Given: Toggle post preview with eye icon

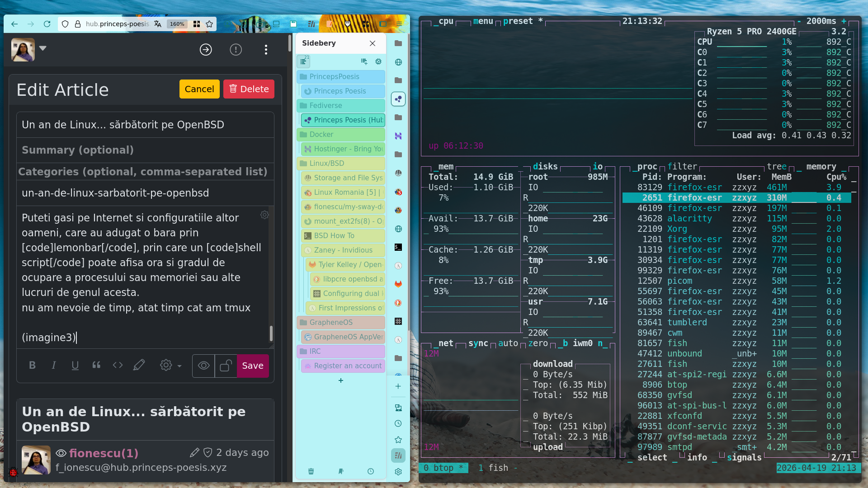Looking at the screenshot, I should (x=203, y=366).
